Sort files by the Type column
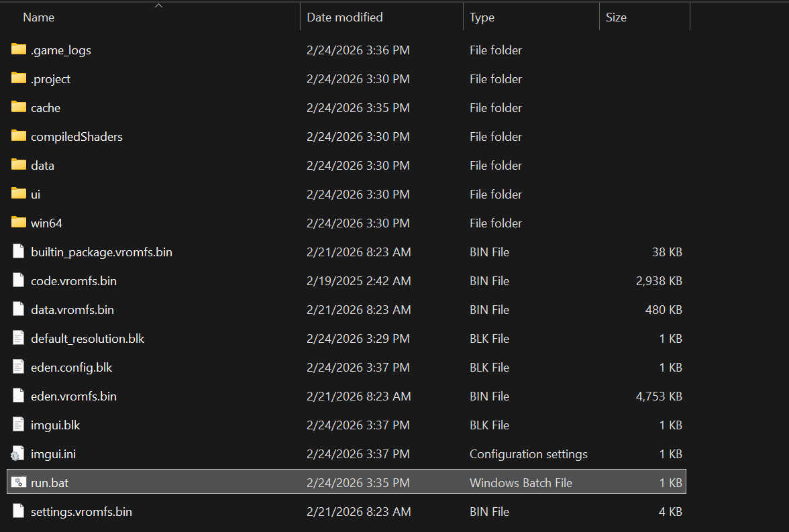This screenshot has height=532, width=789. tap(482, 17)
